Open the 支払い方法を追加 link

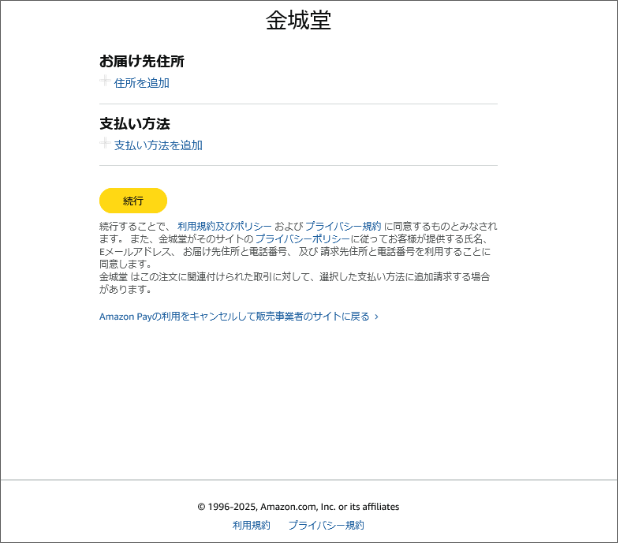pyautogui.click(x=158, y=145)
